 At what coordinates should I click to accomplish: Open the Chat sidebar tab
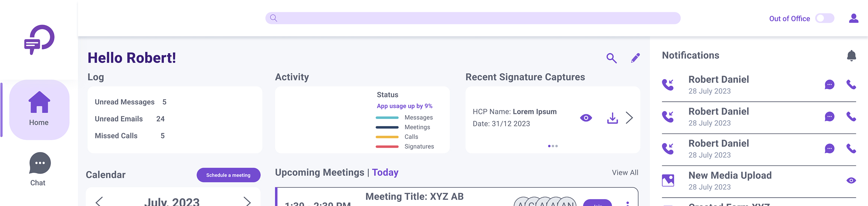coord(39,169)
